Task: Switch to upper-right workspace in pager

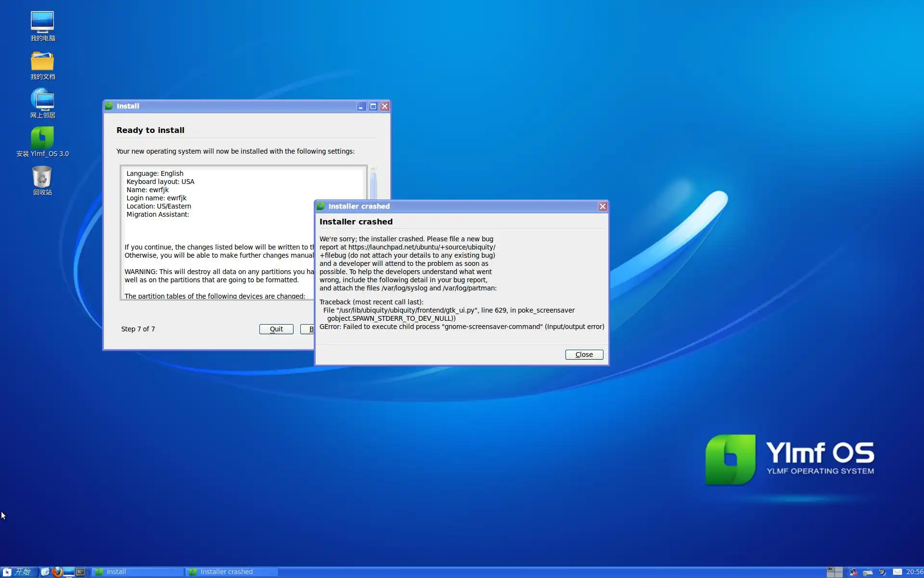Action: coord(838,569)
